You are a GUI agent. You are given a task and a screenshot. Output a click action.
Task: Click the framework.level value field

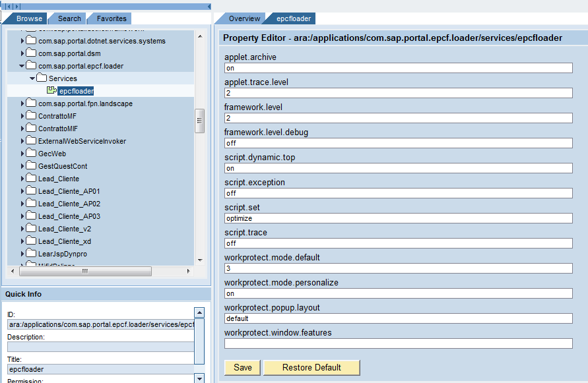click(398, 118)
